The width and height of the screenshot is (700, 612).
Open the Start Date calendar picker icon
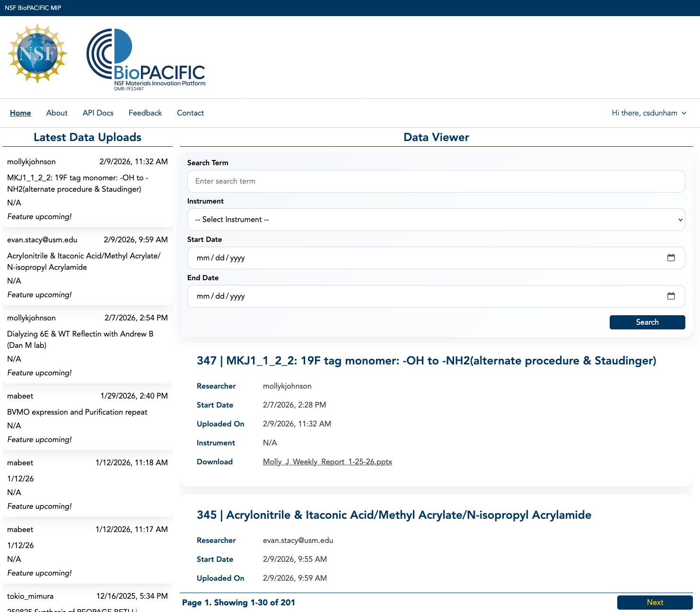click(671, 258)
